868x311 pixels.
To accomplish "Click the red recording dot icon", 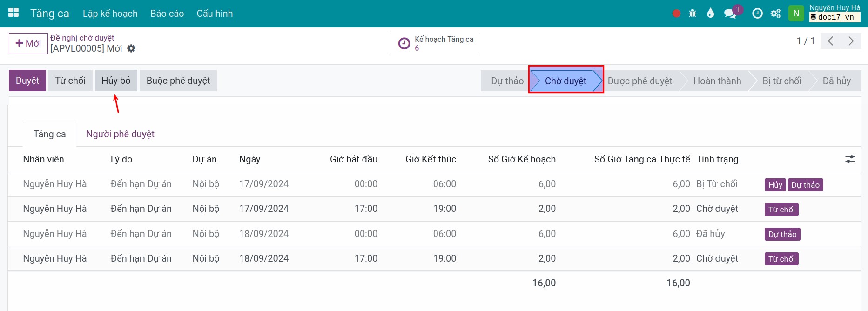I will tap(677, 14).
